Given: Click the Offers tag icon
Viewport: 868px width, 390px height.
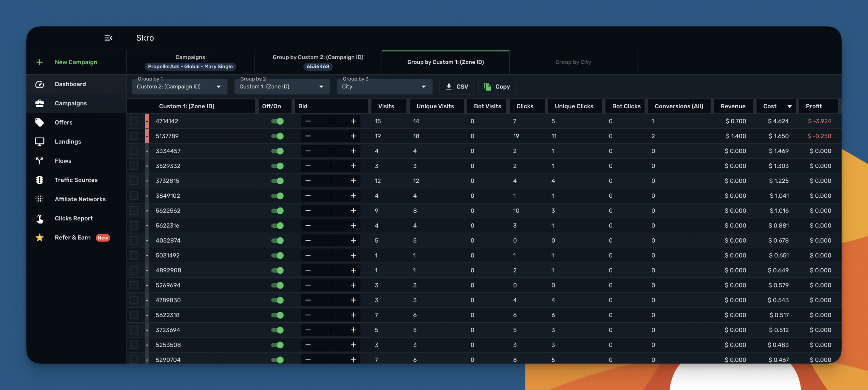Looking at the screenshot, I should point(39,122).
